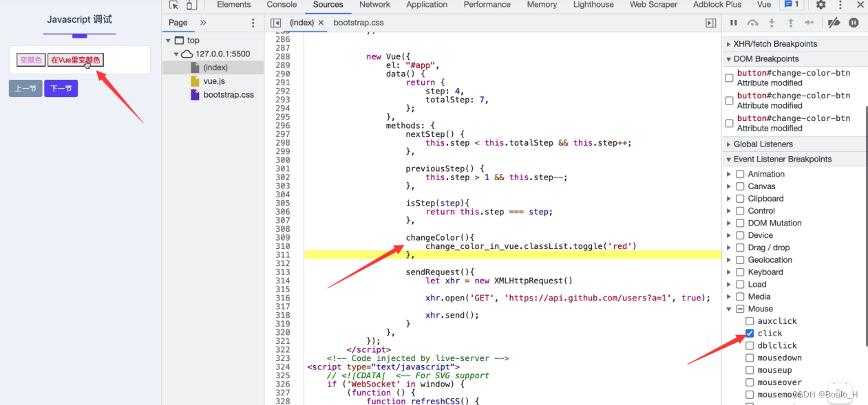Click the Step debugger arrow icon
Image resolution: width=868 pixels, height=405 pixels.
pyautogui.click(x=809, y=23)
